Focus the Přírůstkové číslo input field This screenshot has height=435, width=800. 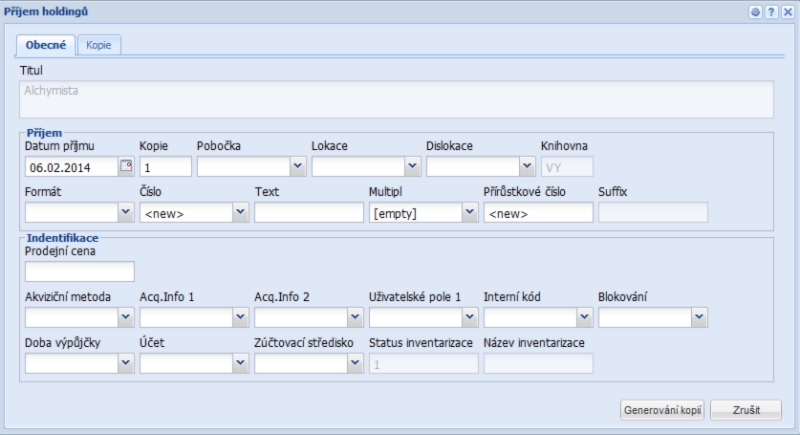(537, 212)
